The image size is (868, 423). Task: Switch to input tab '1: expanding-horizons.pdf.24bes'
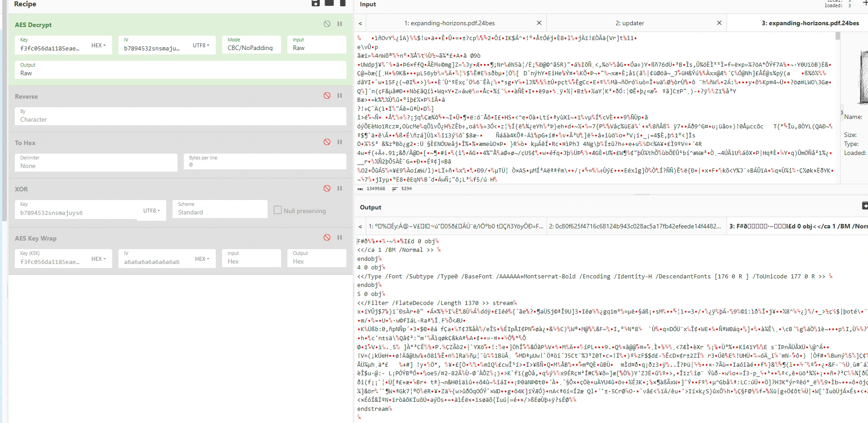click(x=449, y=23)
